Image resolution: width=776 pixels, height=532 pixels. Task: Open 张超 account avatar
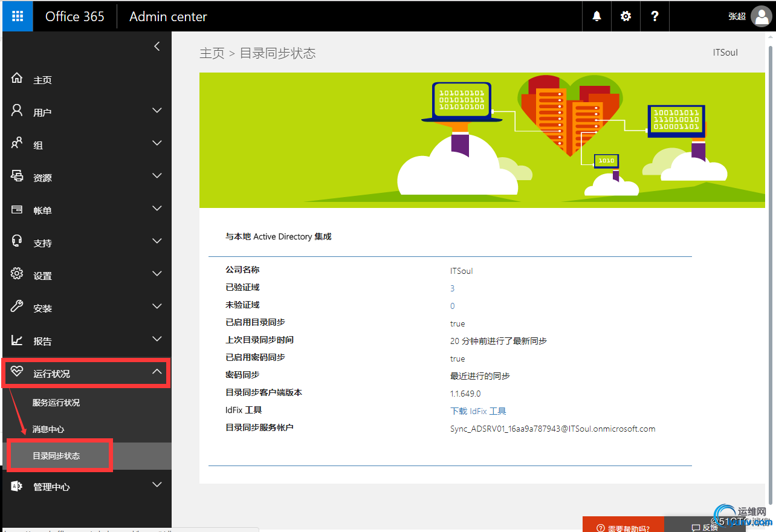pos(761,16)
